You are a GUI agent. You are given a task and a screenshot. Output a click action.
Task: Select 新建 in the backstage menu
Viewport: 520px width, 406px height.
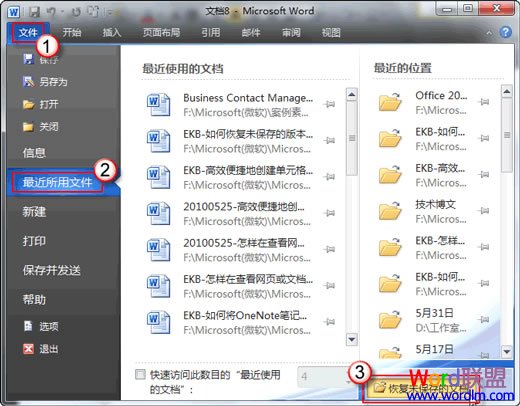pos(34,212)
